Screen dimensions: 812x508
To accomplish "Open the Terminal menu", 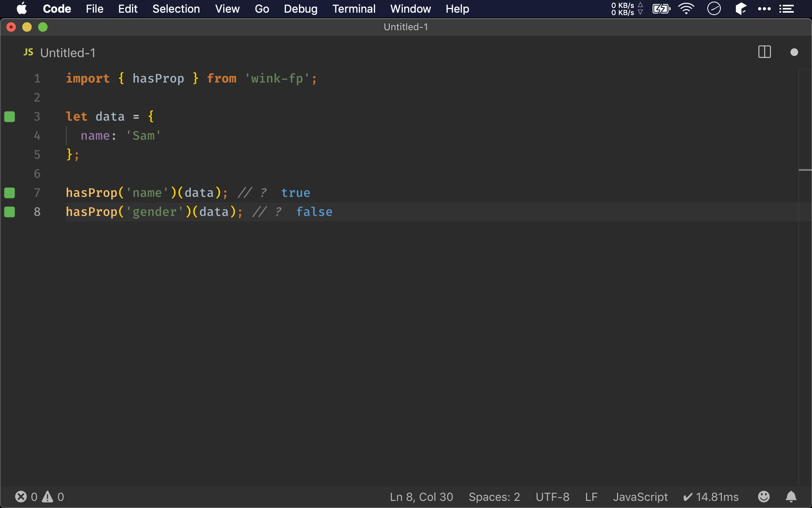I will 354,9.
